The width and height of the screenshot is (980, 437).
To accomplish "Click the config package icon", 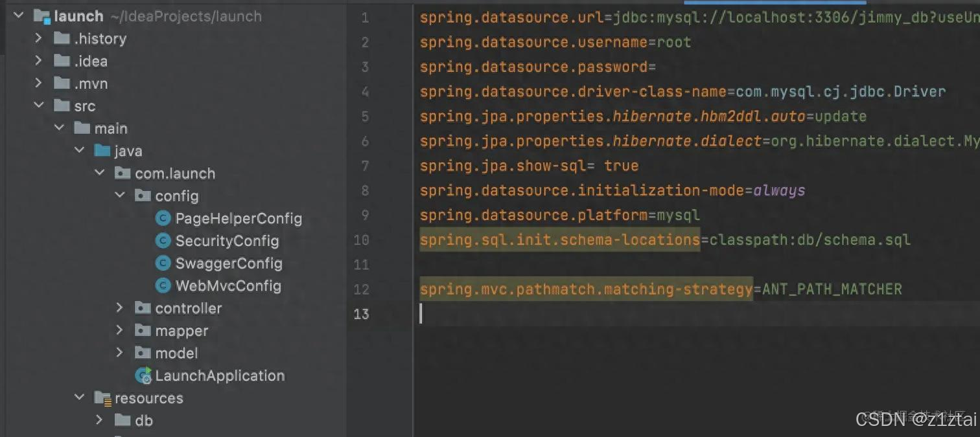I will [142, 195].
